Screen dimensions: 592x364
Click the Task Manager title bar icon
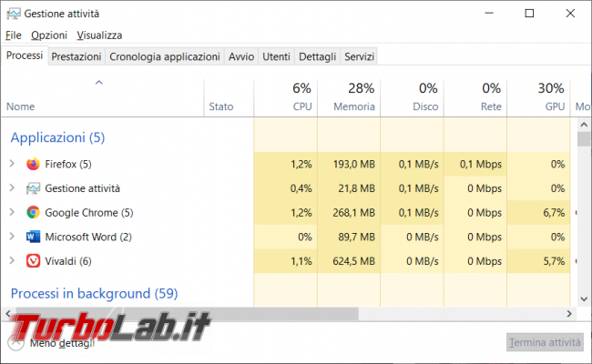tap(14, 14)
